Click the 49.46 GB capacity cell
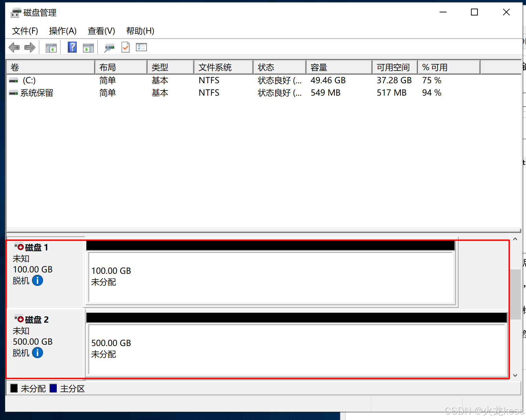Image resolution: width=526 pixels, height=420 pixels. [328, 80]
